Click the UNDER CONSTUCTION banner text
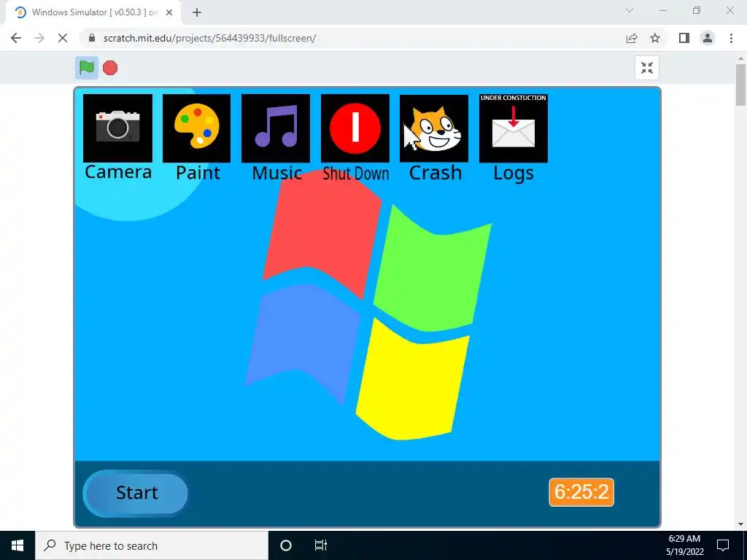Screen dimensions: 747x560 click(x=513, y=98)
